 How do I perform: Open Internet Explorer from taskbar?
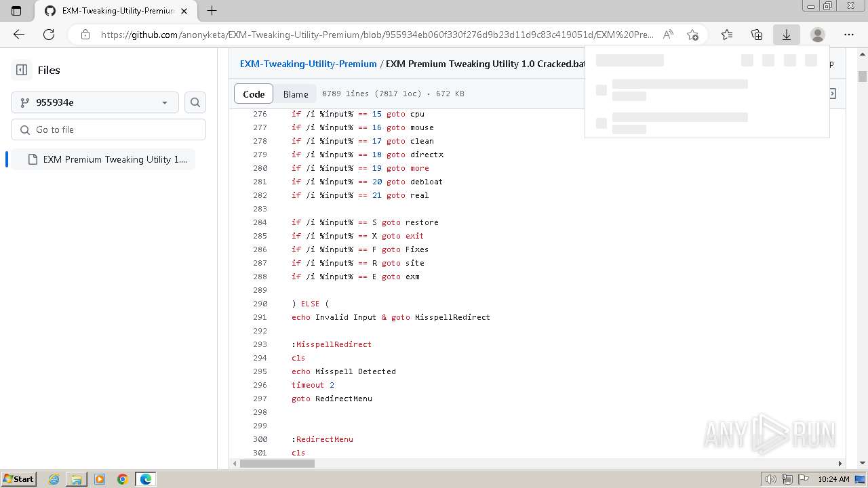point(54,479)
